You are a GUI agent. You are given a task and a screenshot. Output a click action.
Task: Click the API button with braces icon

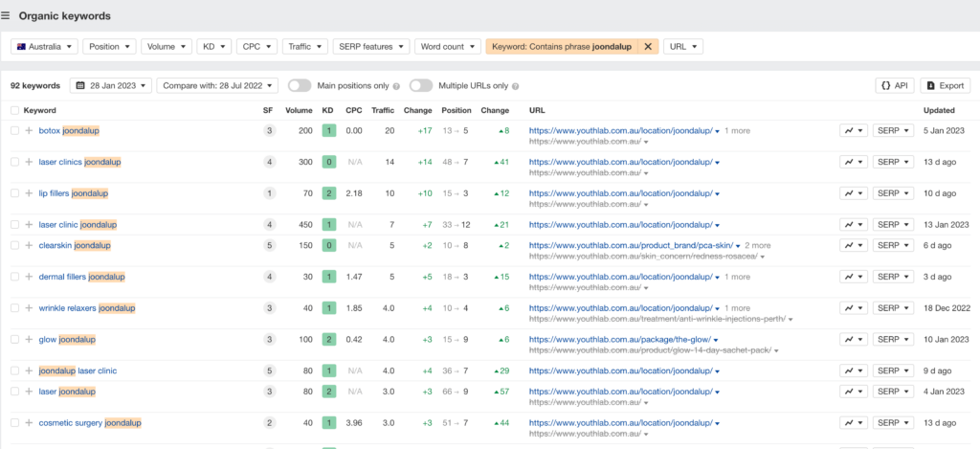[x=894, y=85]
